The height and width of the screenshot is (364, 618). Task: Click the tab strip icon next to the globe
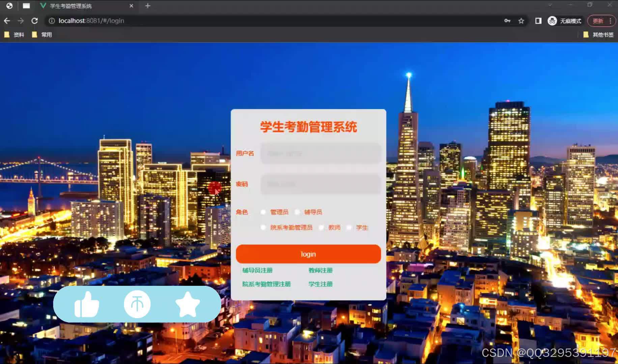(26, 6)
